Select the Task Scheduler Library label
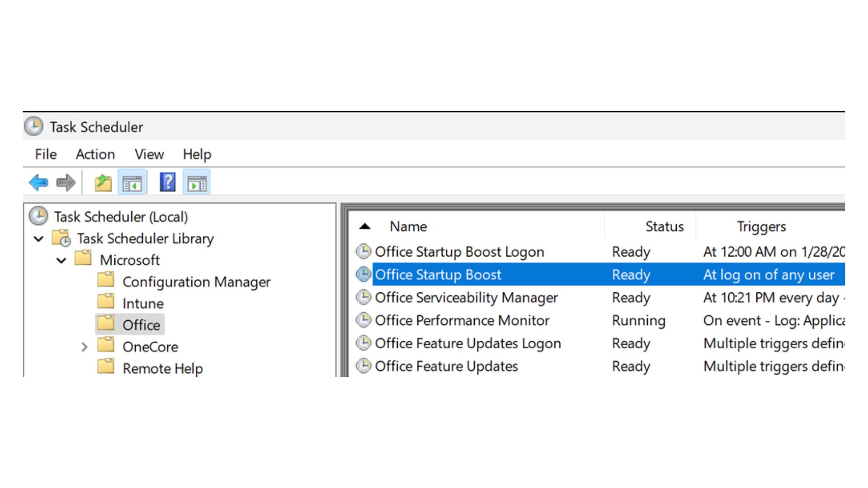This screenshot has height=488, width=868. pos(145,238)
